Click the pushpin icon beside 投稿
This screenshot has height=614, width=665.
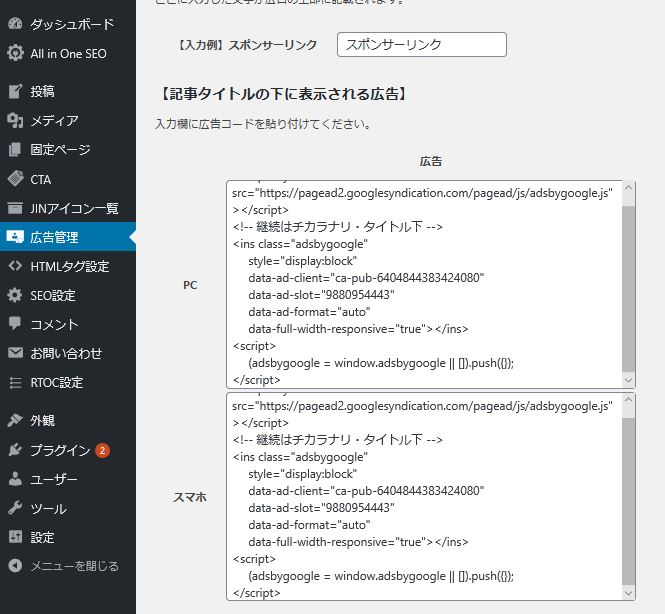pos(15,91)
